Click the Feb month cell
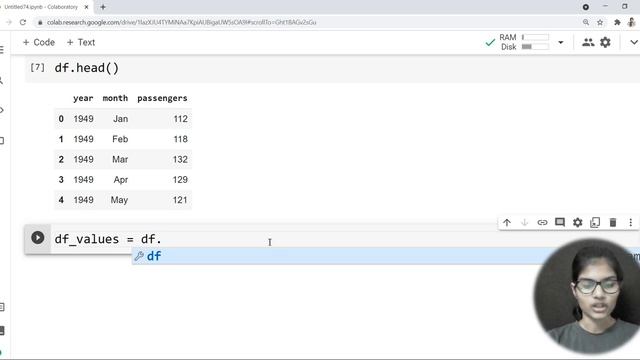The image size is (640, 360). coord(120,139)
